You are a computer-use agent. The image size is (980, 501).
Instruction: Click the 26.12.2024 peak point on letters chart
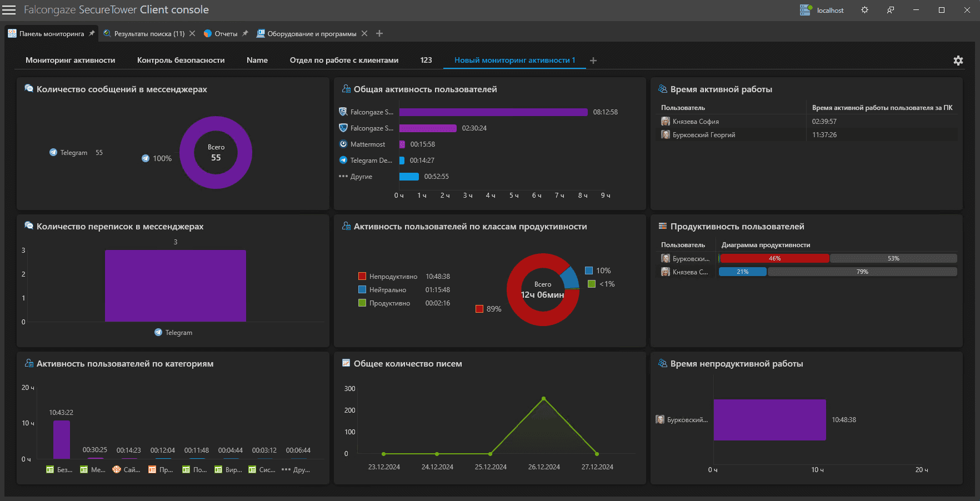coord(543,398)
